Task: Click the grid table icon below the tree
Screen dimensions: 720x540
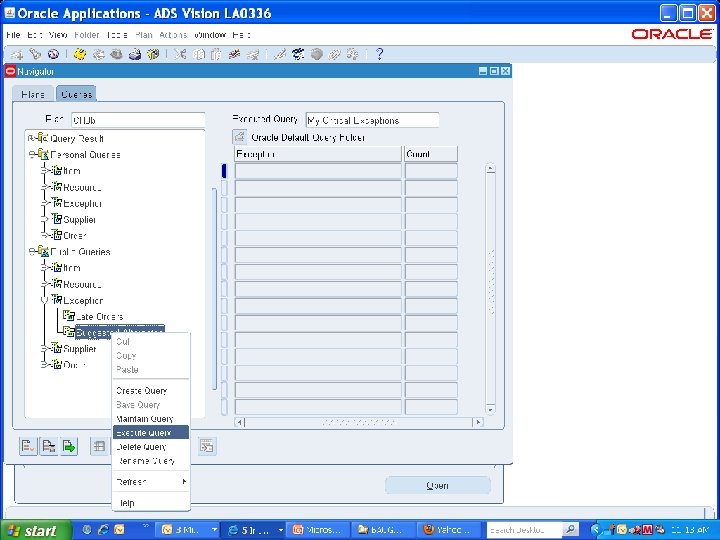Action: click(99, 446)
